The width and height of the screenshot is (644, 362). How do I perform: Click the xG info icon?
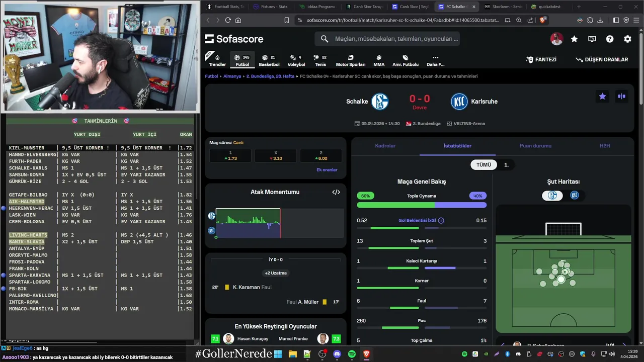click(x=441, y=220)
